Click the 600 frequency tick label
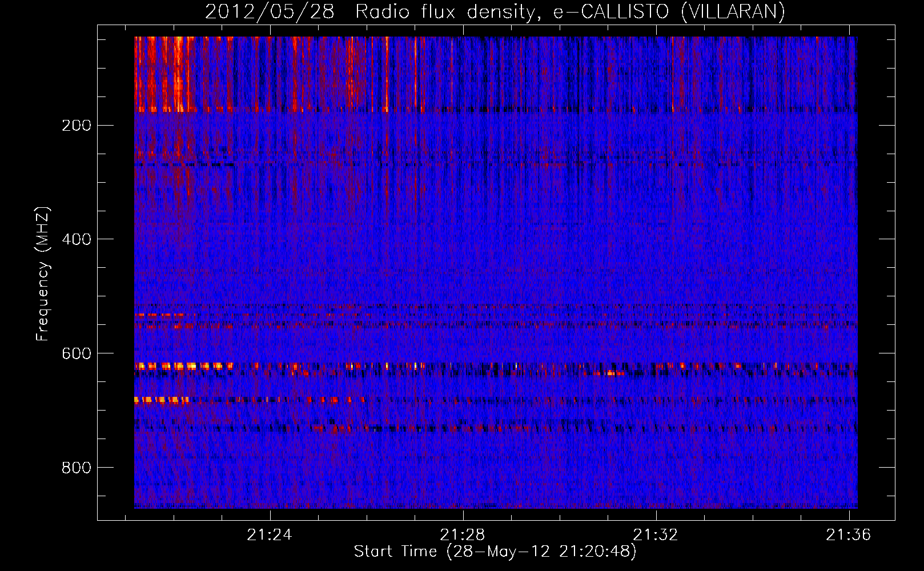Screen dimensions: 924x571 pos(77,353)
